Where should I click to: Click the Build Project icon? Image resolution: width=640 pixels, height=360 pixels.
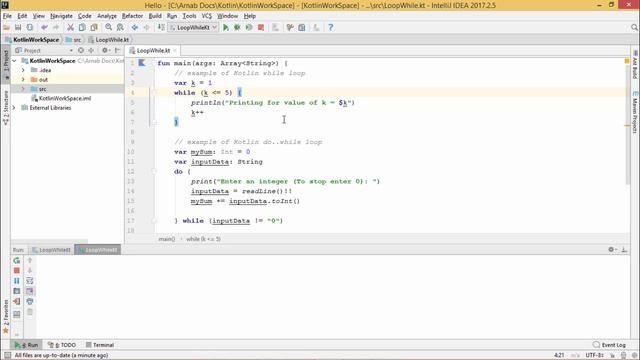click(161, 27)
